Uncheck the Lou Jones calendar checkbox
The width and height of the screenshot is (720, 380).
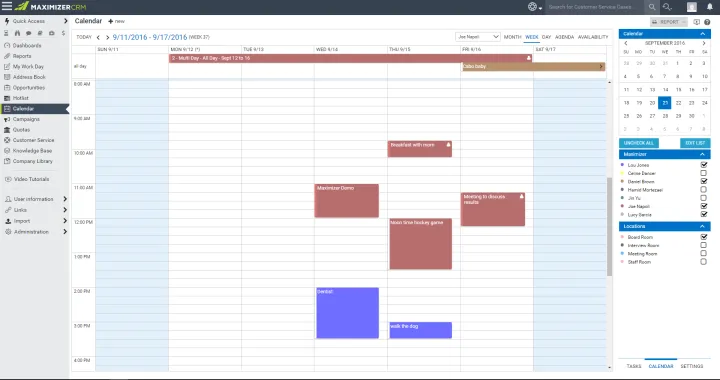coord(703,165)
